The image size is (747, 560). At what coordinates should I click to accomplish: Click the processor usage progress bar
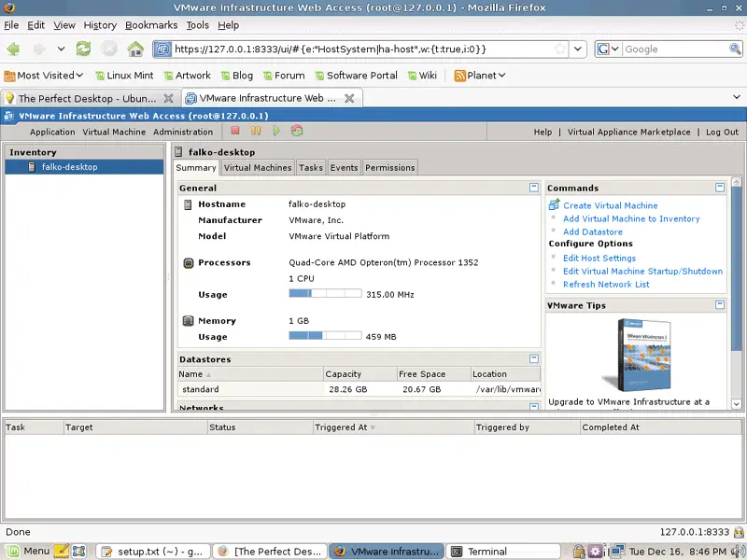tap(325, 293)
